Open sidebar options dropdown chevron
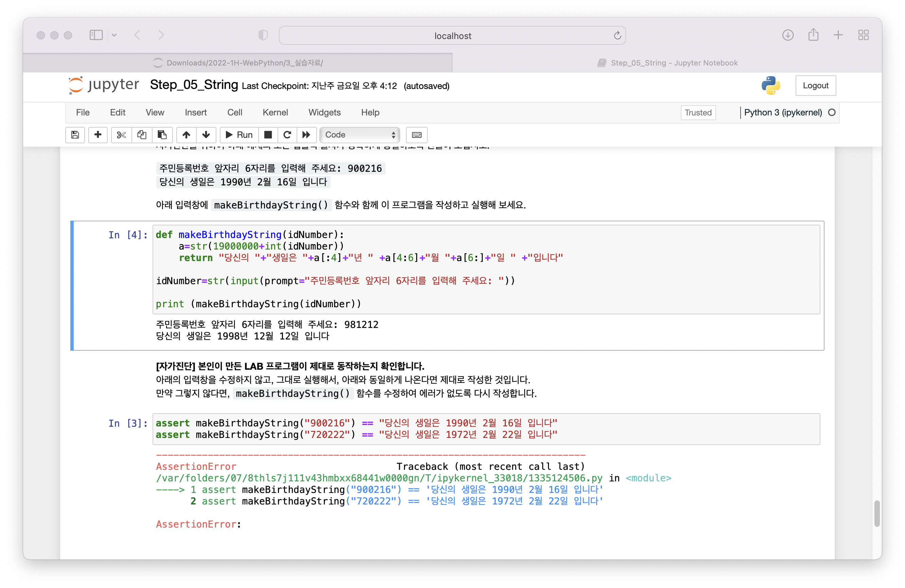Screen dimensions: 905x588 (114, 35)
